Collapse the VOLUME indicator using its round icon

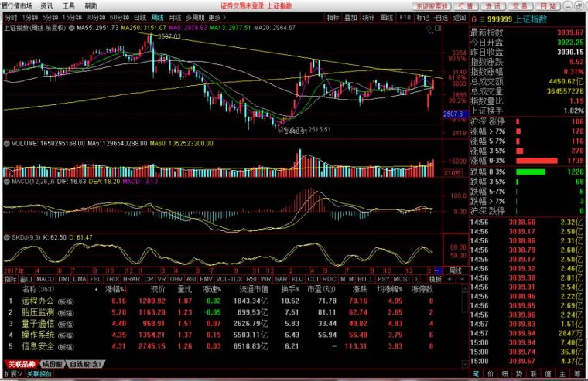tap(7, 143)
